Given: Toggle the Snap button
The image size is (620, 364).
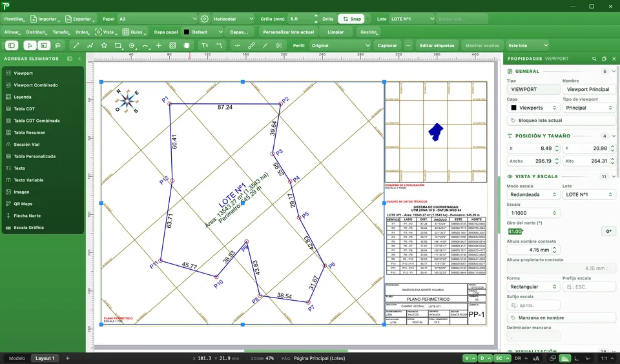Looking at the screenshot, I should pos(351,19).
